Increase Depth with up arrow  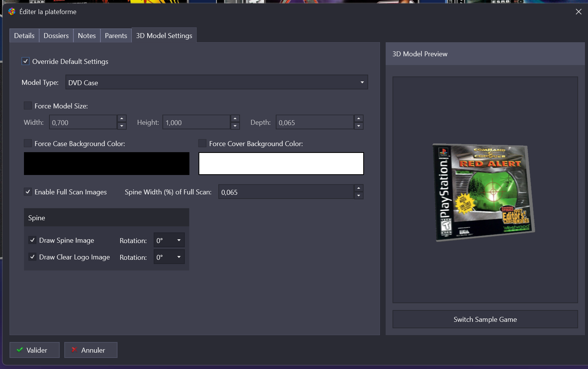(359, 119)
